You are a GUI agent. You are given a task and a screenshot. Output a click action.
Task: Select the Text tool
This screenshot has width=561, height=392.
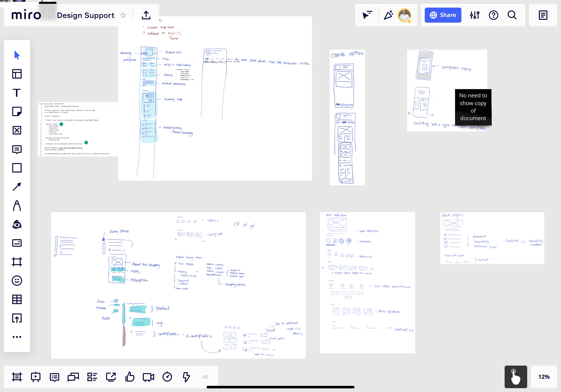coord(17,93)
